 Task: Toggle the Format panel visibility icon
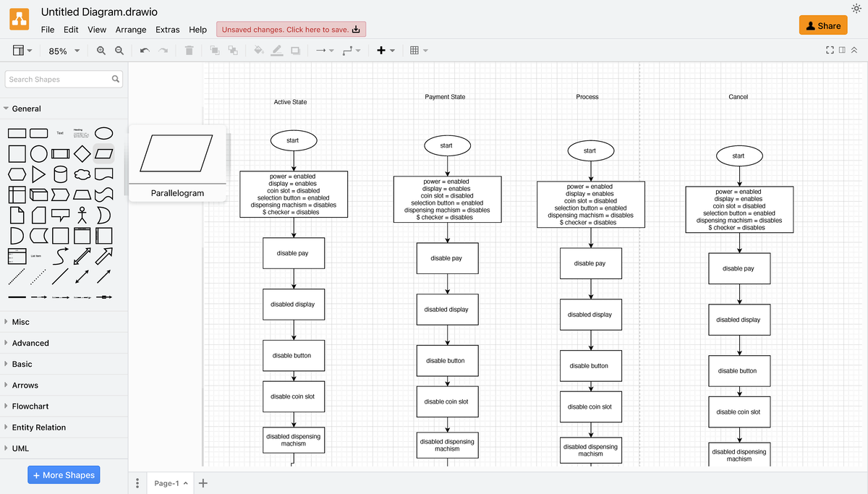(x=841, y=49)
